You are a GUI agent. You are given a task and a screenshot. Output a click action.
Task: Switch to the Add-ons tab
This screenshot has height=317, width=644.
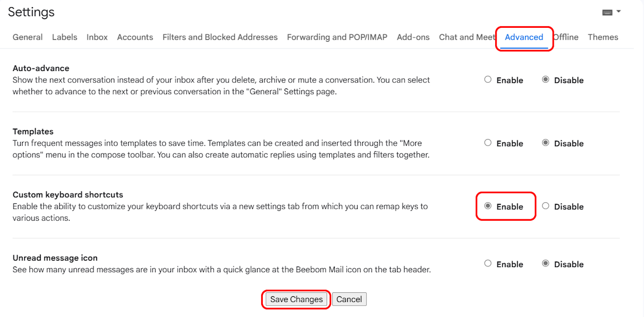tap(413, 37)
